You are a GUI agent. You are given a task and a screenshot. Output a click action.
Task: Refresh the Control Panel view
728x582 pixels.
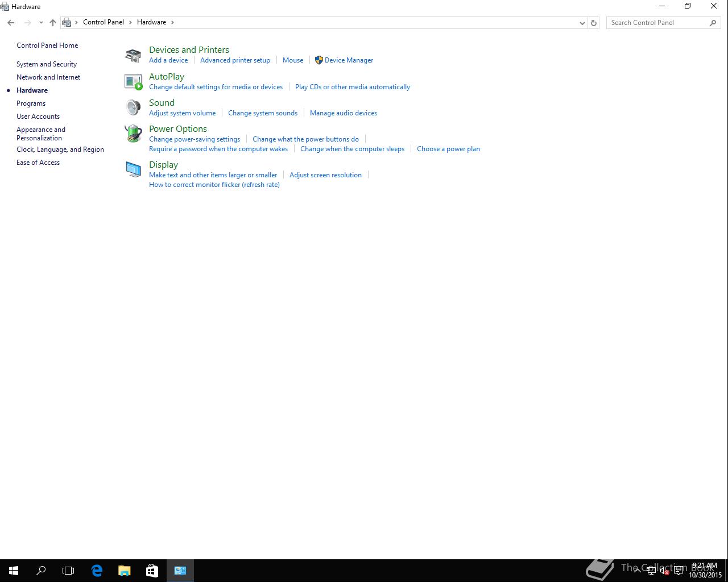tap(594, 23)
